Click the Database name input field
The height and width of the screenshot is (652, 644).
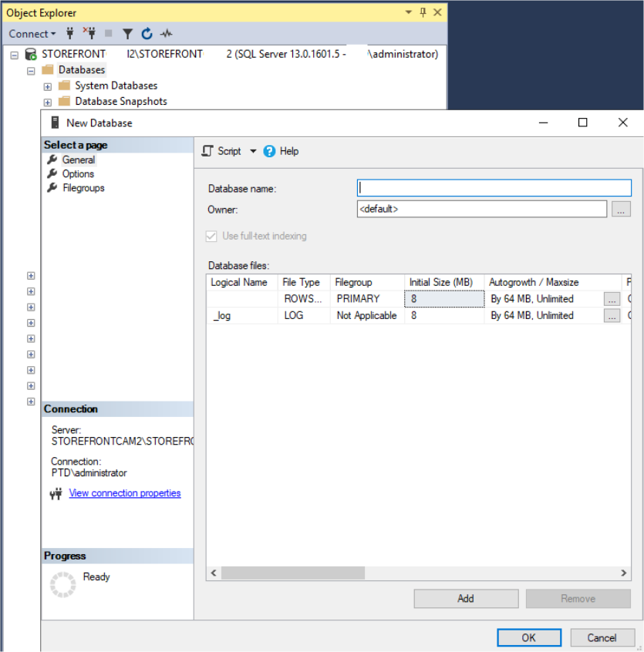pos(494,187)
